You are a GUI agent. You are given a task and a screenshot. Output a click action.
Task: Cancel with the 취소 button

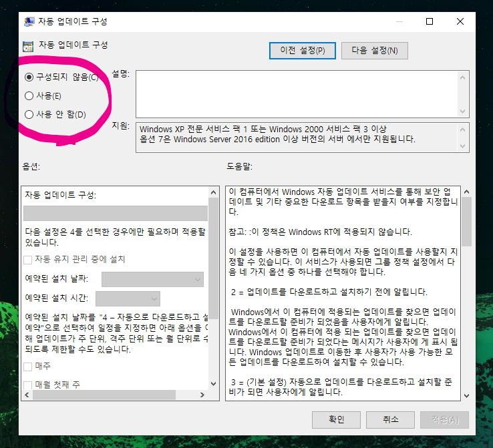tap(390, 420)
